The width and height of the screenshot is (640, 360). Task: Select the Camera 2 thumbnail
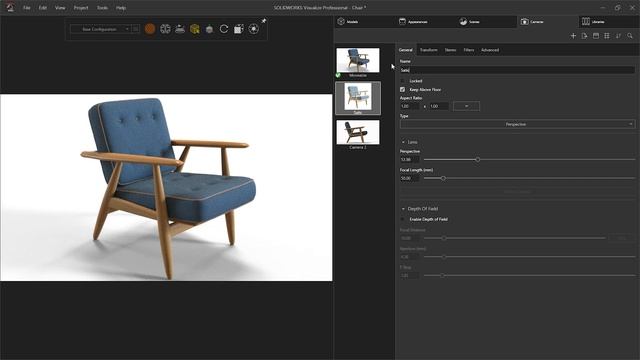point(358,132)
